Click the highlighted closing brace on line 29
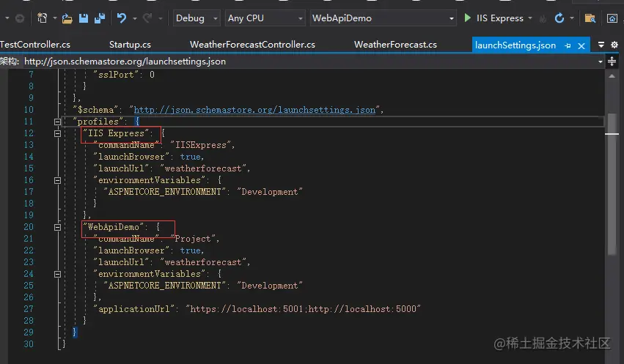Viewport: 624px width, 364px height. (x=74, y=333)
